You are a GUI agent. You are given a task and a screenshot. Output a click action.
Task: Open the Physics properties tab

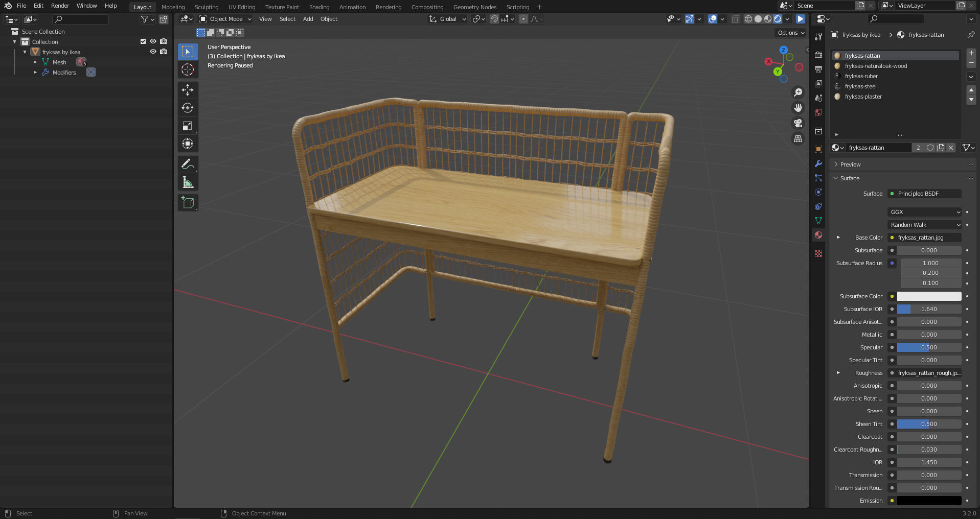tap(818, 192)
